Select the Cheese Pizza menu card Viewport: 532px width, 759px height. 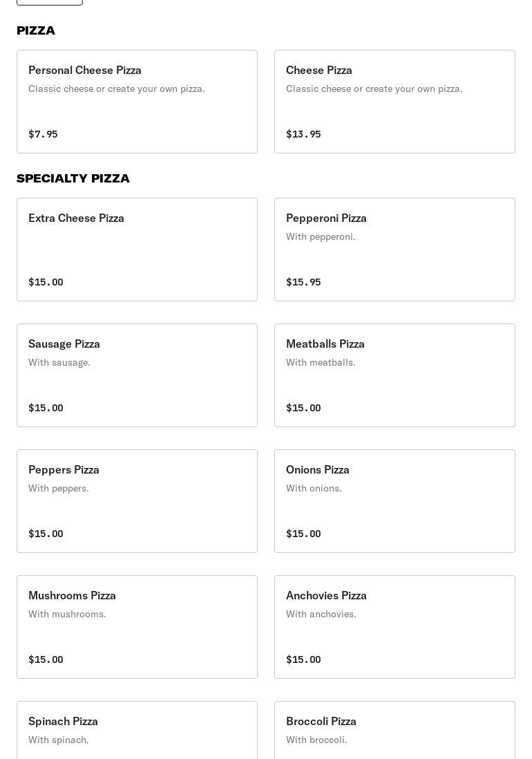(395, 102)
